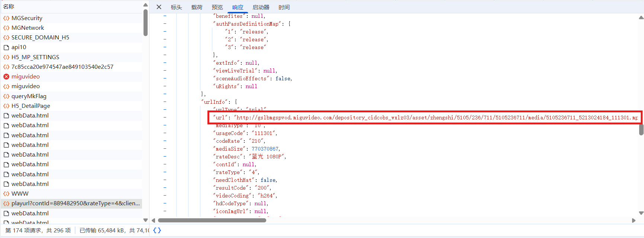This screenshot has height=238, width=644.
Task: Open the 启动器 tab
Action: pos(261,7)
